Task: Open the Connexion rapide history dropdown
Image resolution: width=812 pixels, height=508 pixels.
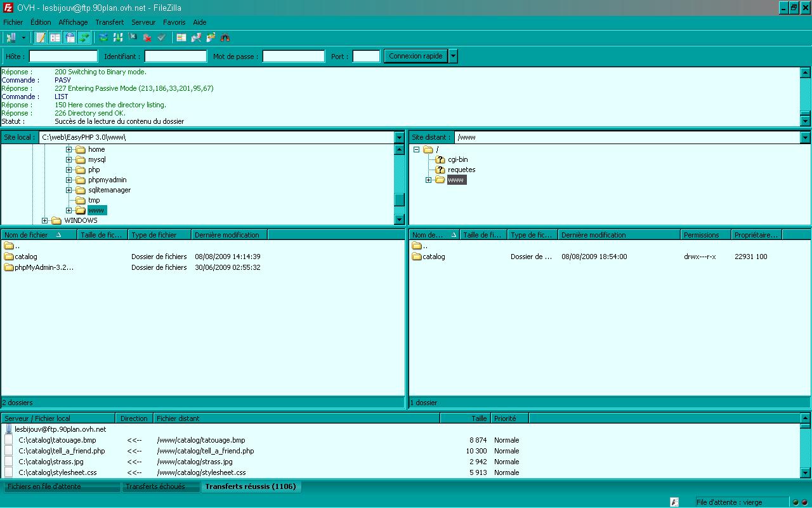Action: coord(453,56)
